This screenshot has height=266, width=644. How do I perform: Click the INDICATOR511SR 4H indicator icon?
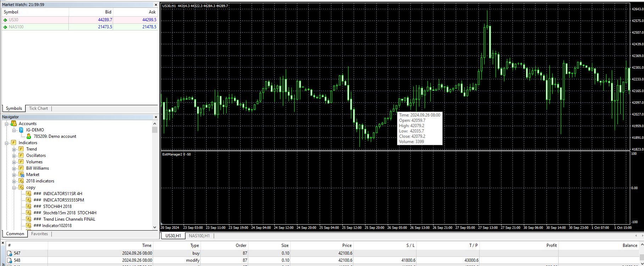29,194
